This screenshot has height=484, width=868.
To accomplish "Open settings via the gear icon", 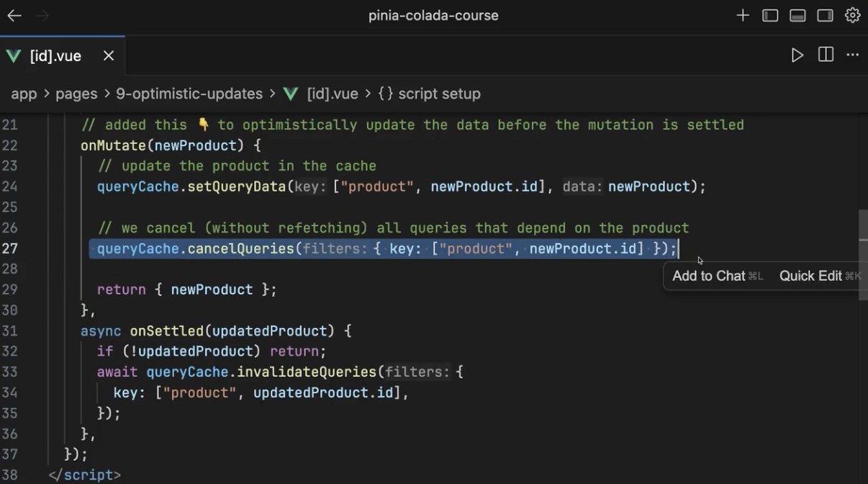I will pos(853,16).
